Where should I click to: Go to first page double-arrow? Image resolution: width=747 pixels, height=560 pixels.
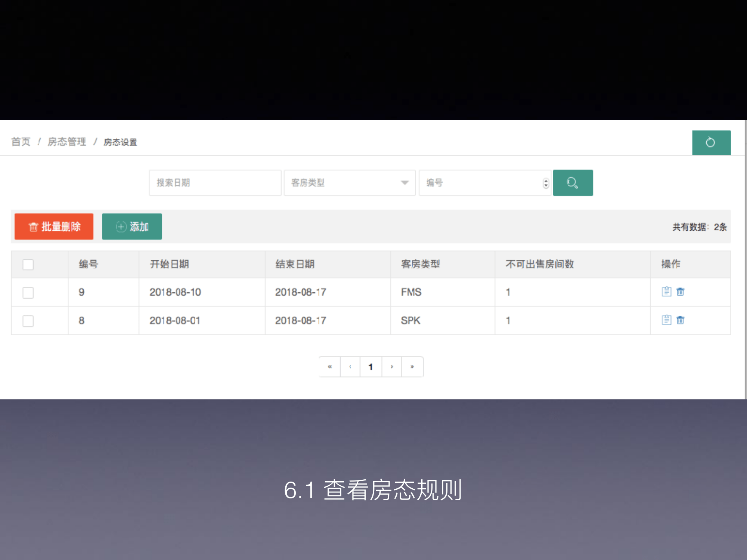(330, 367)
